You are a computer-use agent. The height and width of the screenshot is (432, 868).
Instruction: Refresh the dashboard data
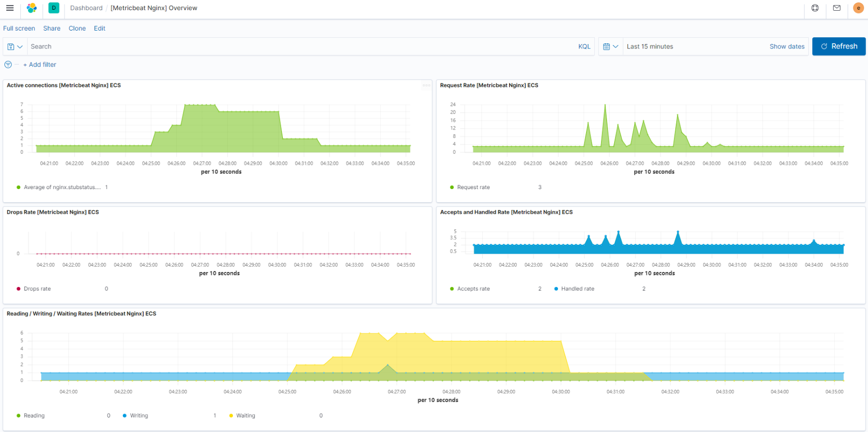click(839, 47)
